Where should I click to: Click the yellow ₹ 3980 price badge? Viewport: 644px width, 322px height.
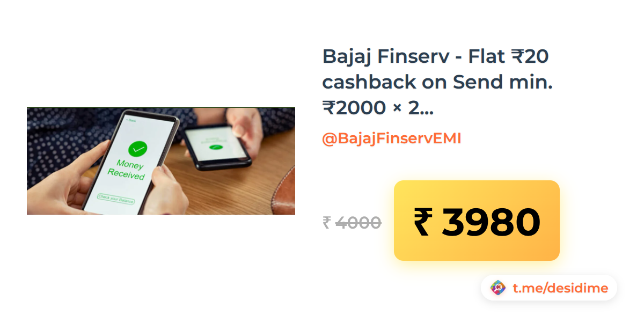coord(477,221)
